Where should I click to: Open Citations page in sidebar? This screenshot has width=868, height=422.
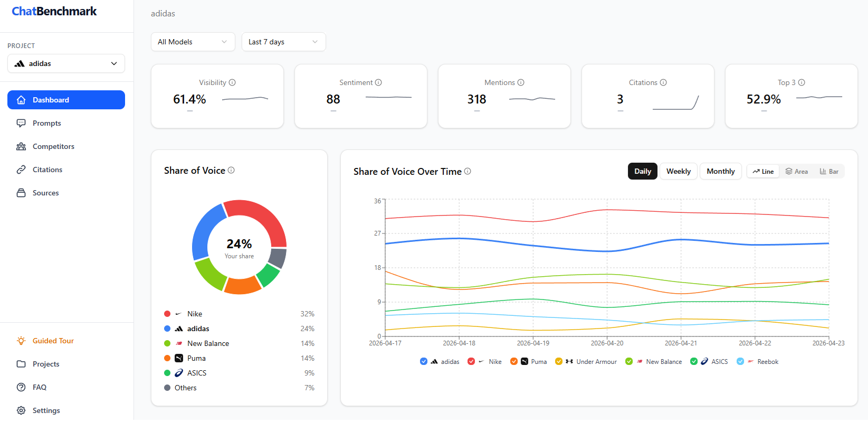(x=66, y=170)
